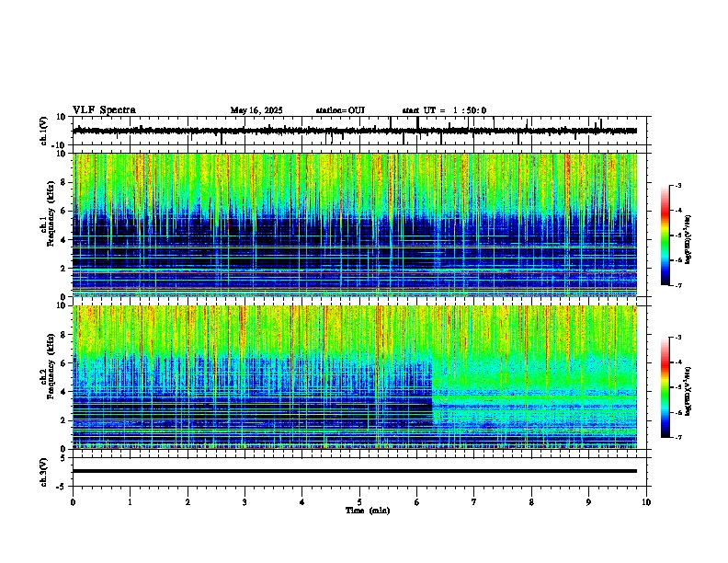Click the ch.1 spectrogram color scale bar
This screenshot has height=563, width=728.
click(x=665, y=236)
